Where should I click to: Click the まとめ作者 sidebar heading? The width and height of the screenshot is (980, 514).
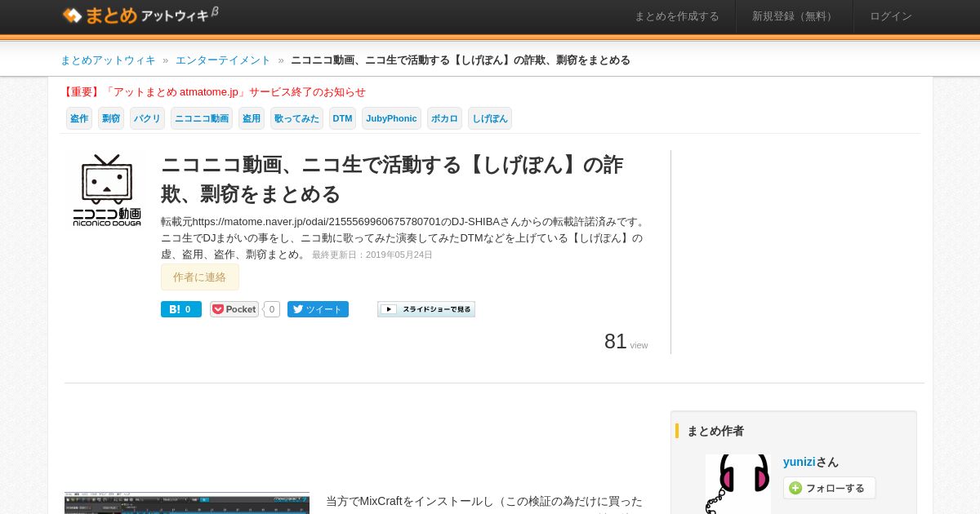715,431
